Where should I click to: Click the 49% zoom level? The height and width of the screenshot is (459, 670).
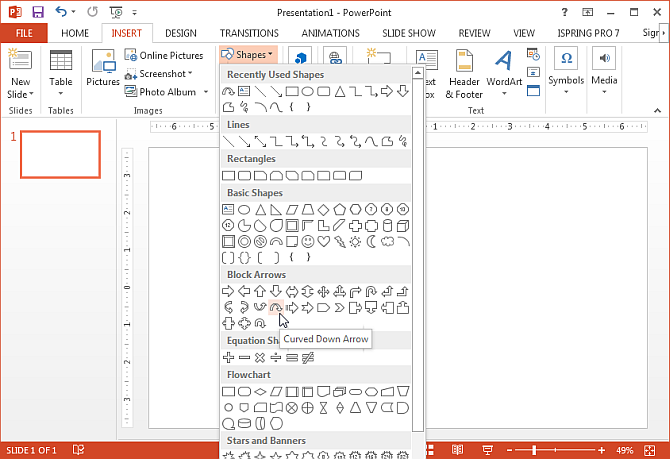pyautogui.click(x=625, y=450)
